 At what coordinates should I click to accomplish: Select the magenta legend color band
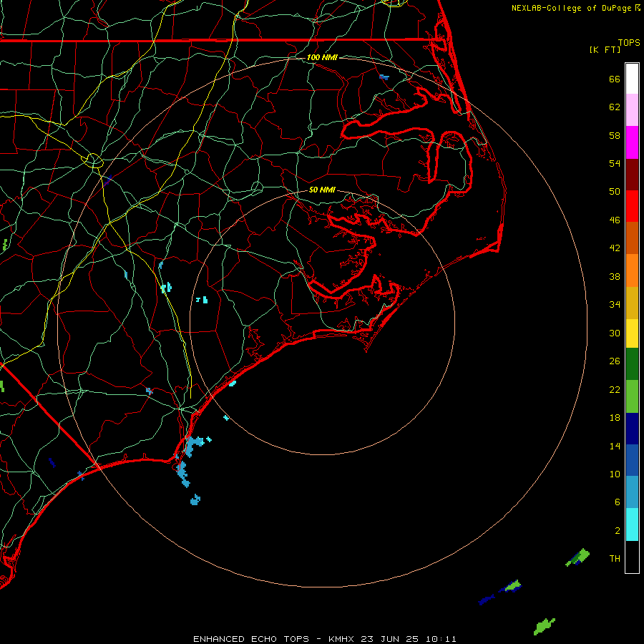pyautogui.click(x=632, y=142)
